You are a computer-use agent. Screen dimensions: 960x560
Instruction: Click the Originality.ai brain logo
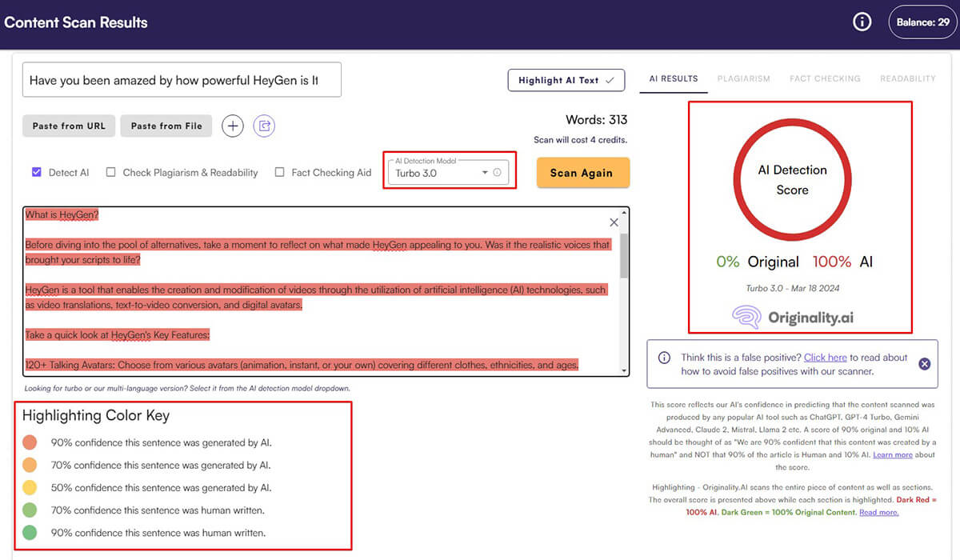pos(746,317)
